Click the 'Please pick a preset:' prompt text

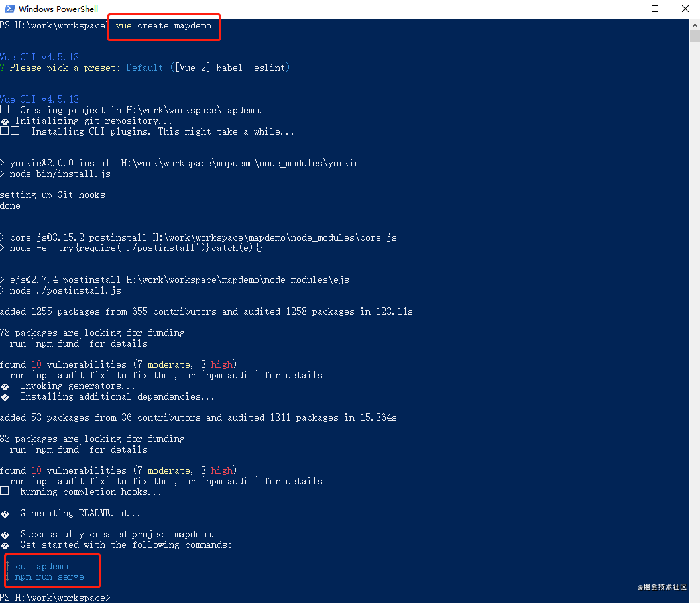point(65,68)
